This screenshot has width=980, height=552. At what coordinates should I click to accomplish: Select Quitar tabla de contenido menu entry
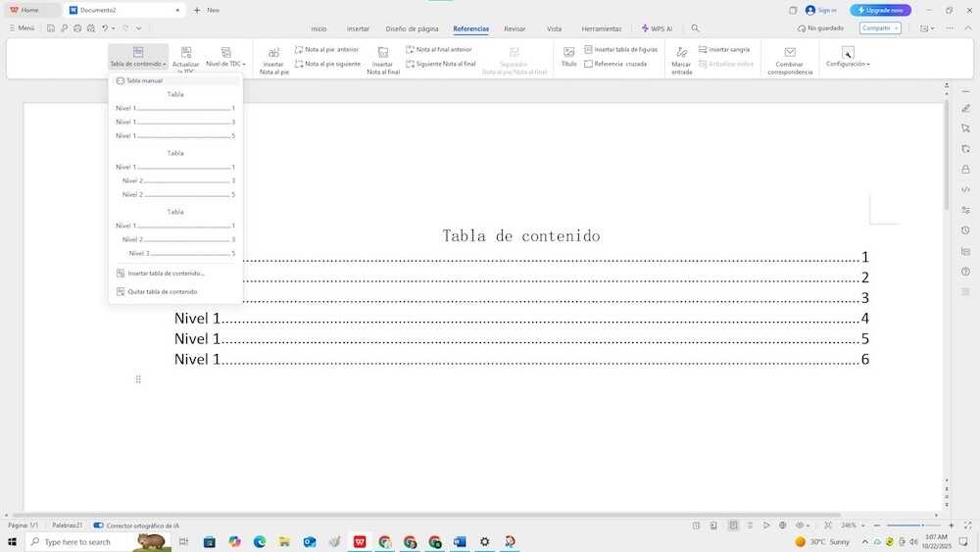click(x=162, y=291)
